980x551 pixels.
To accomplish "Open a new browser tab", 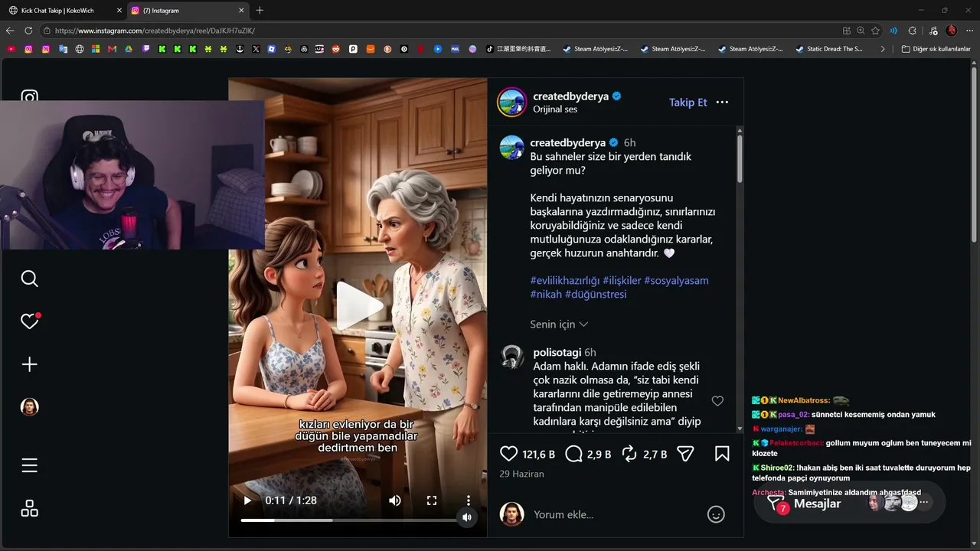I will (260, 11).
